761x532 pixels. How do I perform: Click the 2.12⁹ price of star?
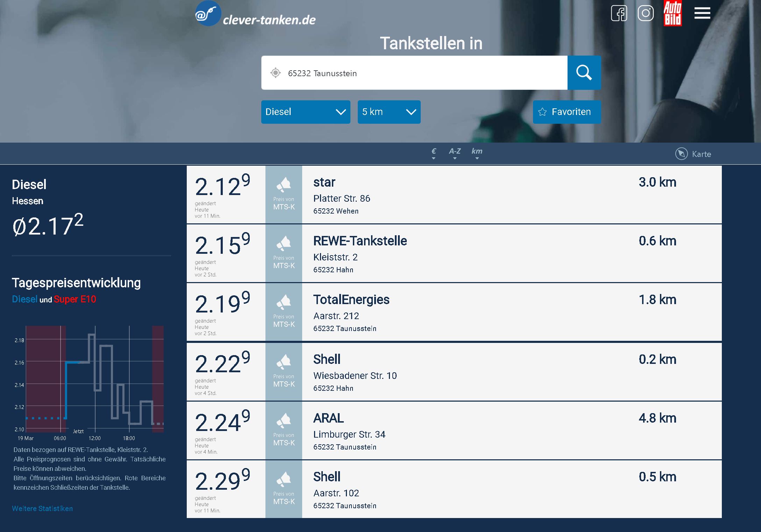pos(222,185)
